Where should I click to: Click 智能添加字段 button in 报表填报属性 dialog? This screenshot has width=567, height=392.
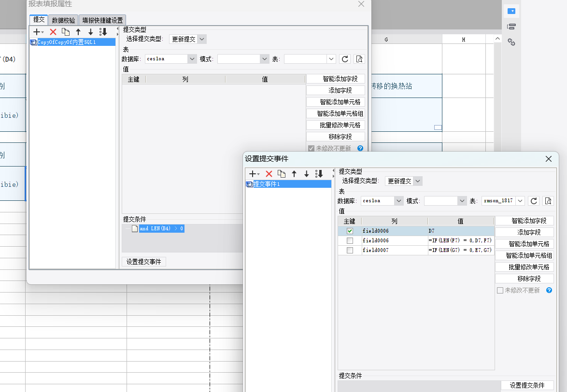coord(336,79)
